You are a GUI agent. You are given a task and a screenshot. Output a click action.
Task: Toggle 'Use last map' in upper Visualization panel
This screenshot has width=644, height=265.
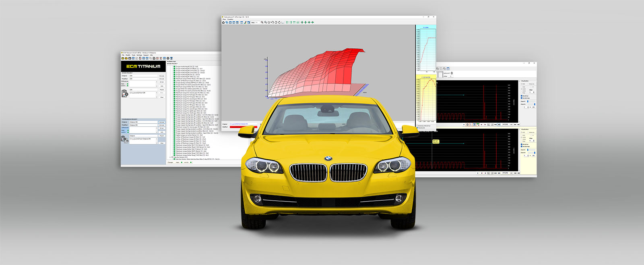click(x=522, y=99)
